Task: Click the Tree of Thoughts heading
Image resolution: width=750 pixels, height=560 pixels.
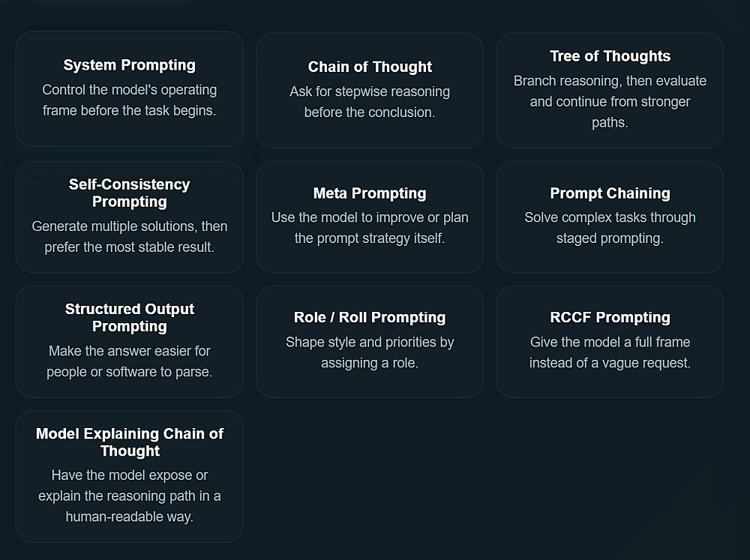Action: coord(610,56)
